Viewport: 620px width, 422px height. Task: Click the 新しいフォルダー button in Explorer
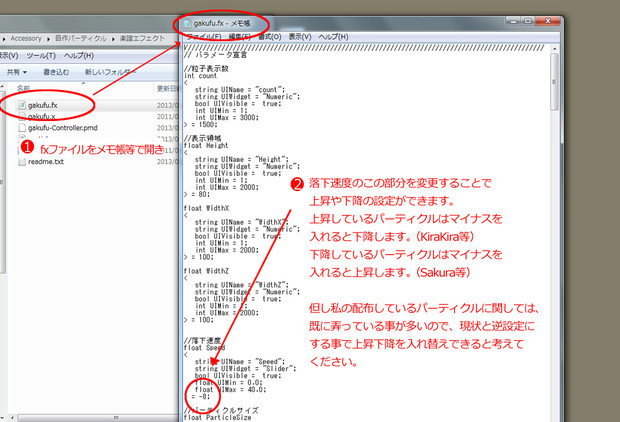110,72
